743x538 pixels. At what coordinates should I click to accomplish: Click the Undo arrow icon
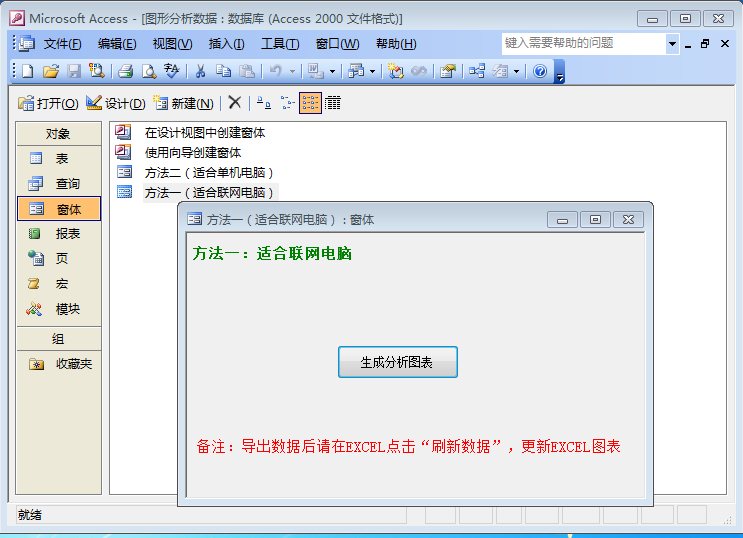275,71
